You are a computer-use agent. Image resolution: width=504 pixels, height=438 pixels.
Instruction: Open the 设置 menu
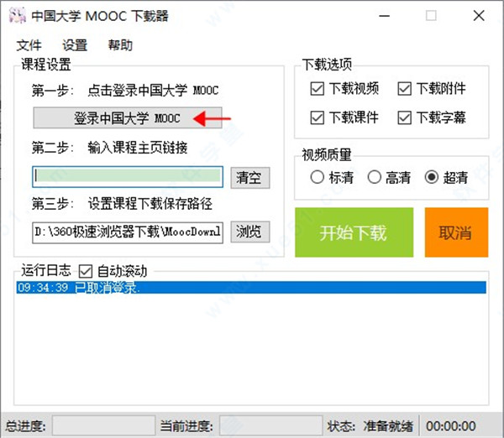pos(75,45)
